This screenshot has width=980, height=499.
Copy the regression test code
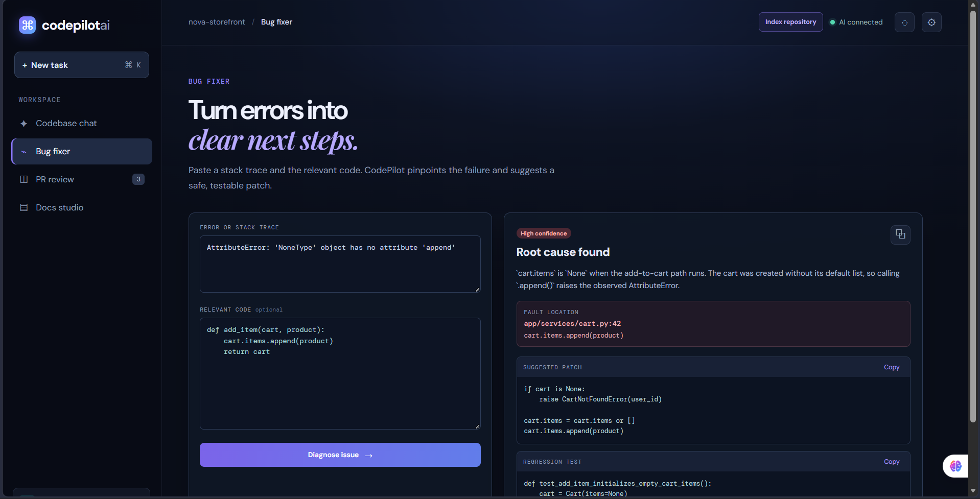pos(892,462)
